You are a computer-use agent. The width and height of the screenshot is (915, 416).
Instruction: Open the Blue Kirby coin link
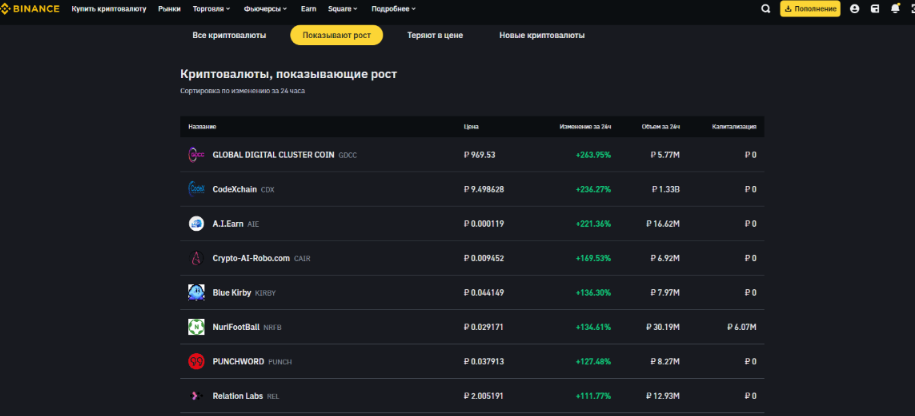pyautogui.click(x=232, y=293)
